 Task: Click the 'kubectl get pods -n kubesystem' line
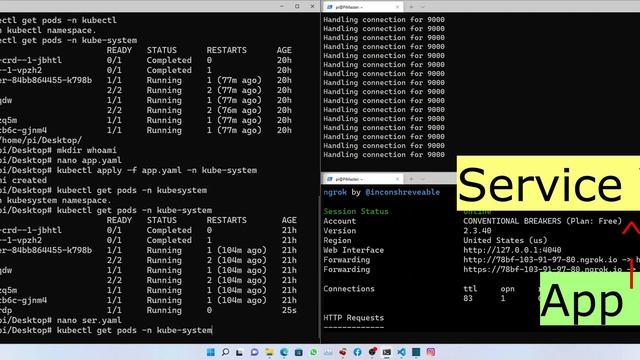pyautogui.click(x=131, y=190)
